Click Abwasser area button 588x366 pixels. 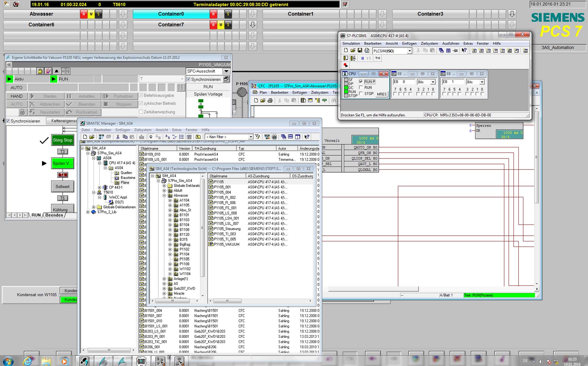tap(41, 14)
